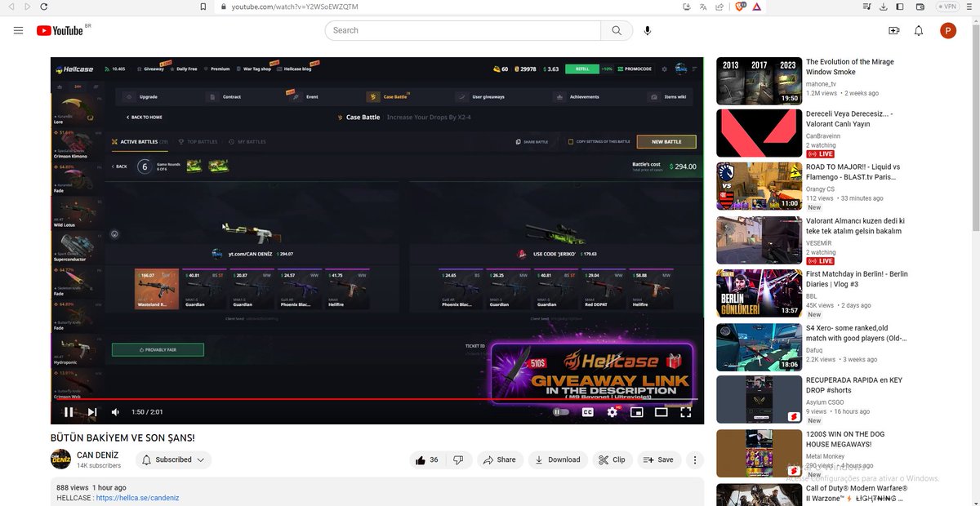
Task: Enter fullscreen in the player
Action: pos(686,412)
